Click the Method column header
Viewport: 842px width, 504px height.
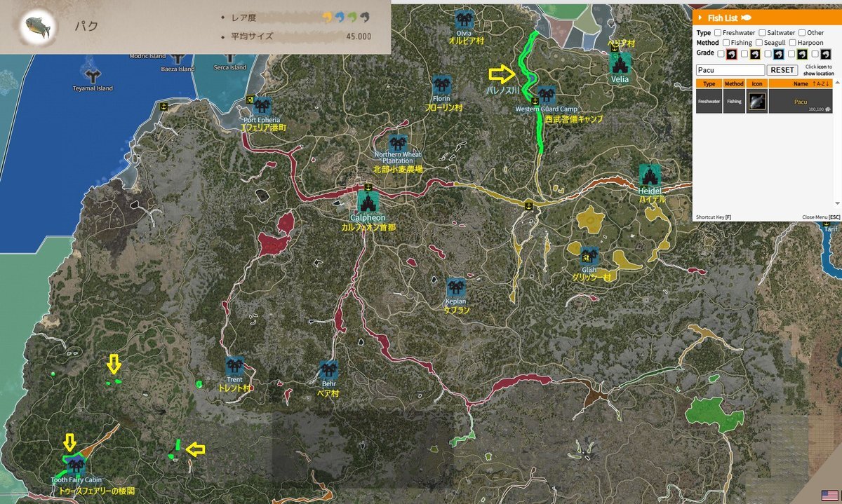point(734,83)
